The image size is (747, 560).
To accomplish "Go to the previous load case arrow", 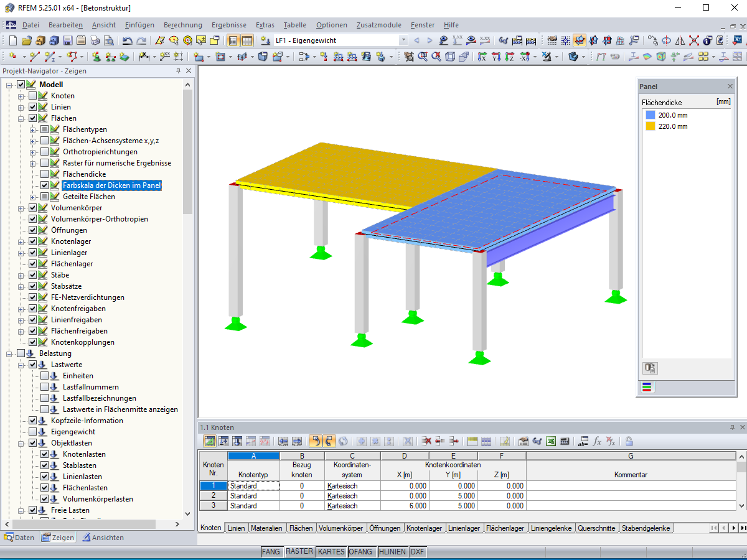I will pos(416,40).
